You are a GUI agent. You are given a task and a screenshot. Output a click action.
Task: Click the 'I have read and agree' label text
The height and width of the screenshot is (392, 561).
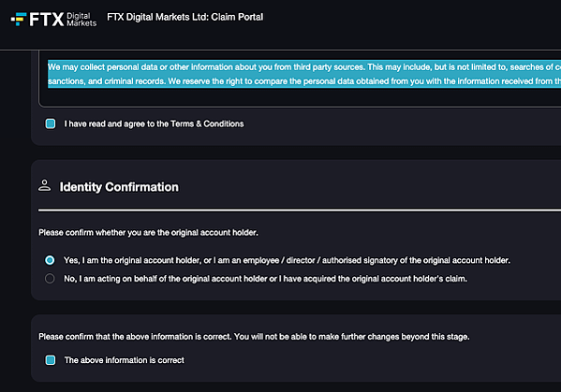pyautogui.click(x=154, y=123)
